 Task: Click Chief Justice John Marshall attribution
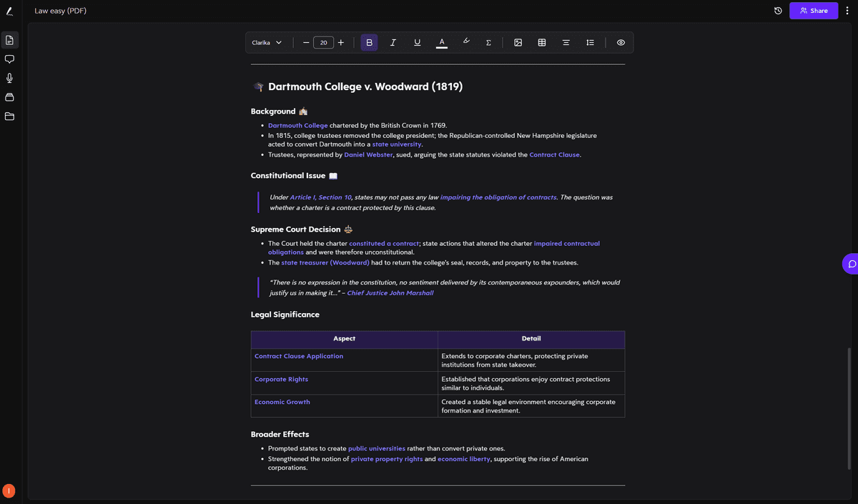click(x=390, y=293)
